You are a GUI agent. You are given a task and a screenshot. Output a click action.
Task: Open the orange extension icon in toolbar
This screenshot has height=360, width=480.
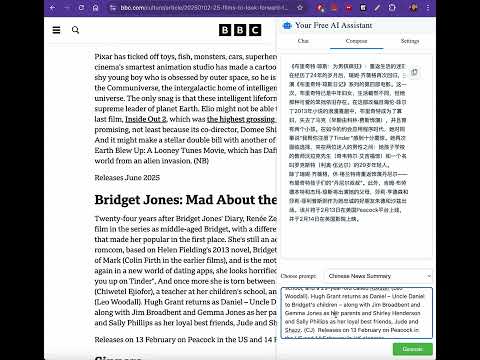334,8
